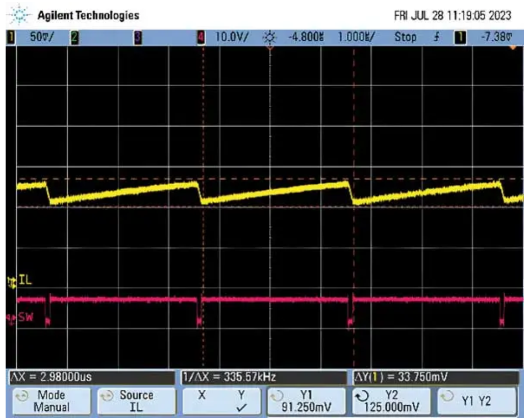Select the channel 3 indicator badge
Image resolution: width=529 pixels, height=420 pixels.
click(138, 37)
